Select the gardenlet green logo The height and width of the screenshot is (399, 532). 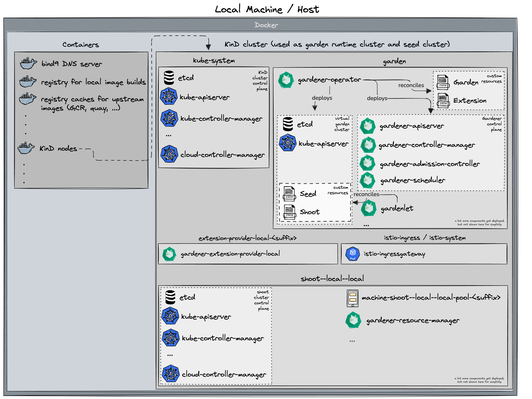pyautogui.click(x=369, y=208)
